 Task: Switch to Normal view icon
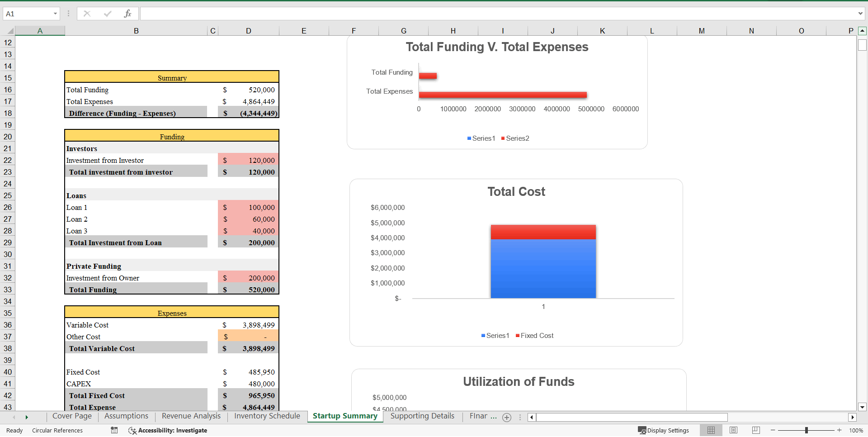point(711,430)
